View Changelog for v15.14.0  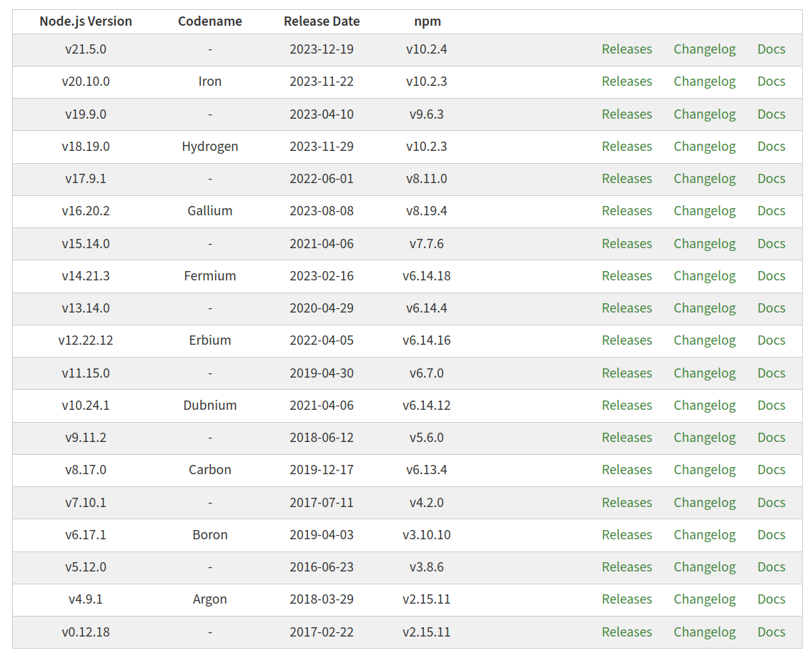(704, 243)
